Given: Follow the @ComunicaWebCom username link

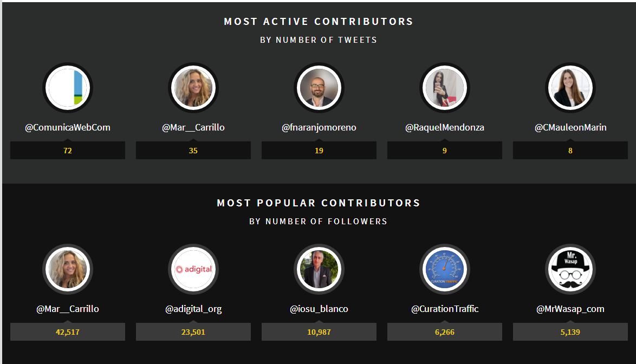Looking at the screenshot, I should point(68,127).
